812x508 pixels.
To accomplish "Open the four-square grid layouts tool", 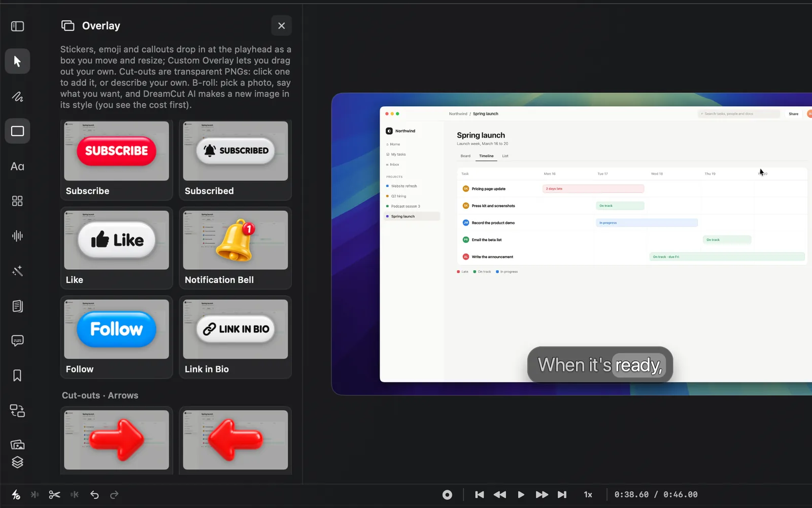I will click(17, 201).
